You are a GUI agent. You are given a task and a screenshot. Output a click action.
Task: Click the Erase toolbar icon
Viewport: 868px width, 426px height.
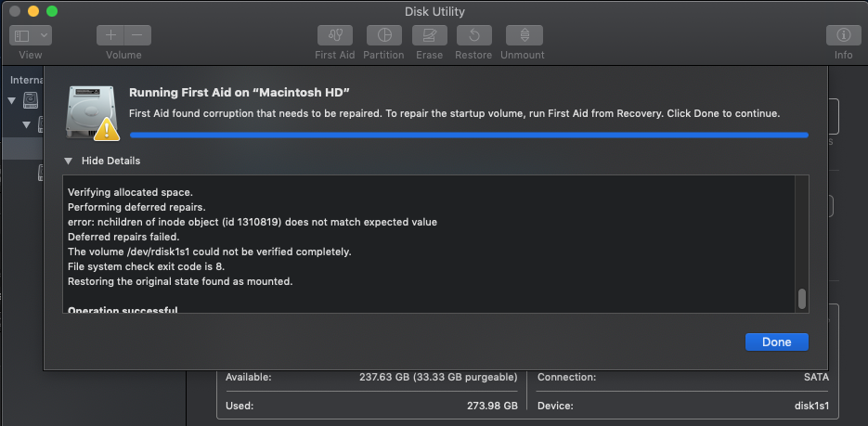430,35
